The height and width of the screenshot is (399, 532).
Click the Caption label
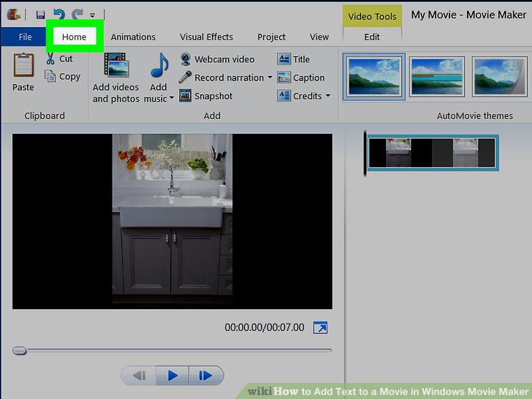308,78
